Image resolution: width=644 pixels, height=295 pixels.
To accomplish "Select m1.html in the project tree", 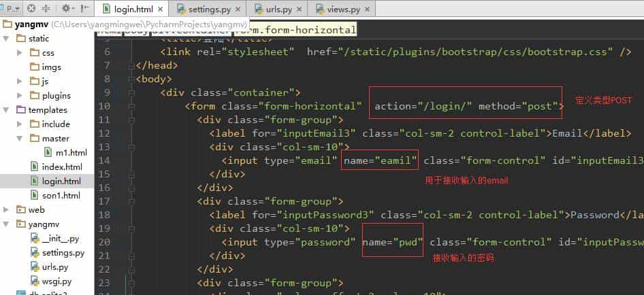I will pyautogui.click(x=71, y=153).
